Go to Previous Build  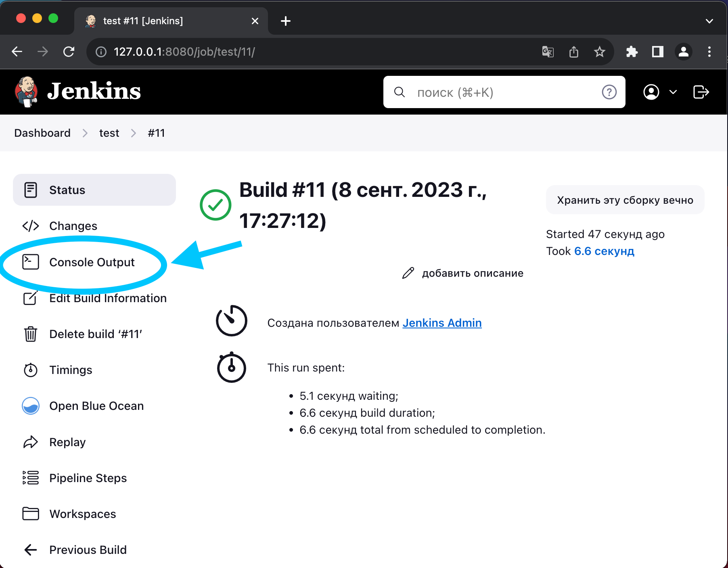coord(88,550)
